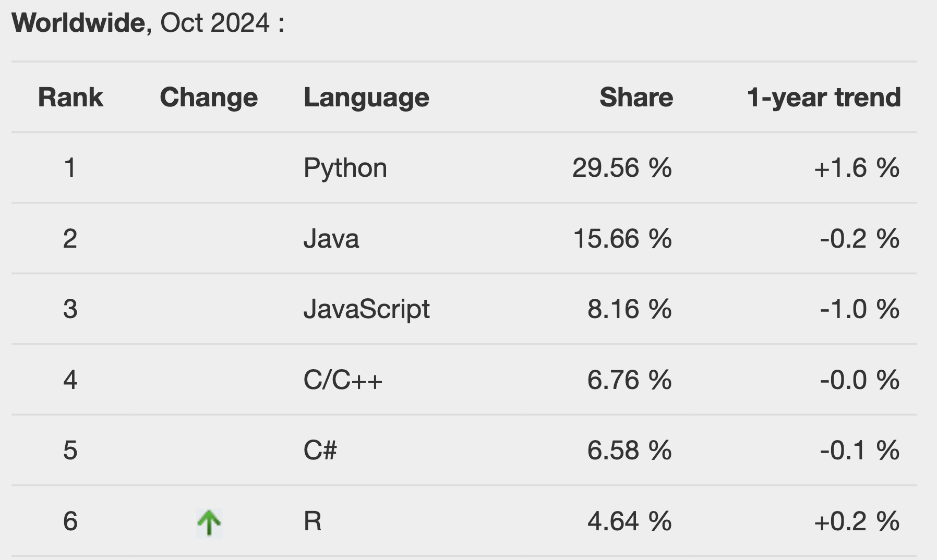Click Java's 15.66 % share value
937x560 pixels.
point(622,239)
